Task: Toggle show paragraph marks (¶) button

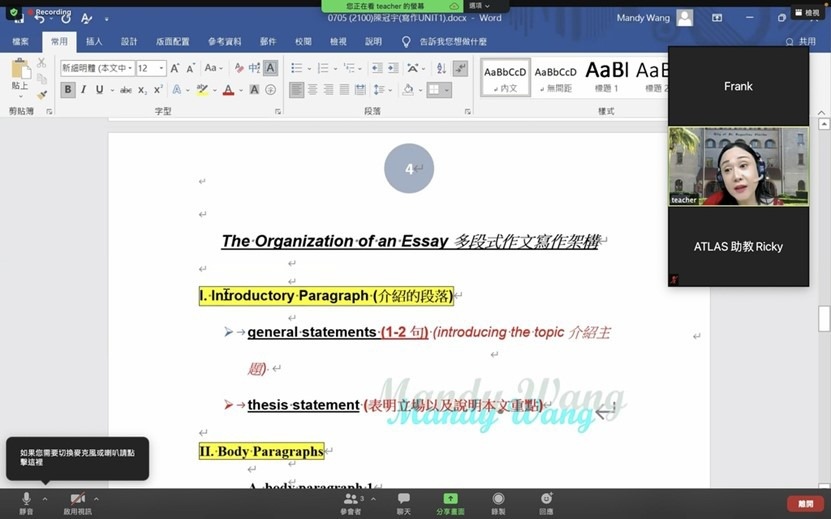Action: click(461, 68)
